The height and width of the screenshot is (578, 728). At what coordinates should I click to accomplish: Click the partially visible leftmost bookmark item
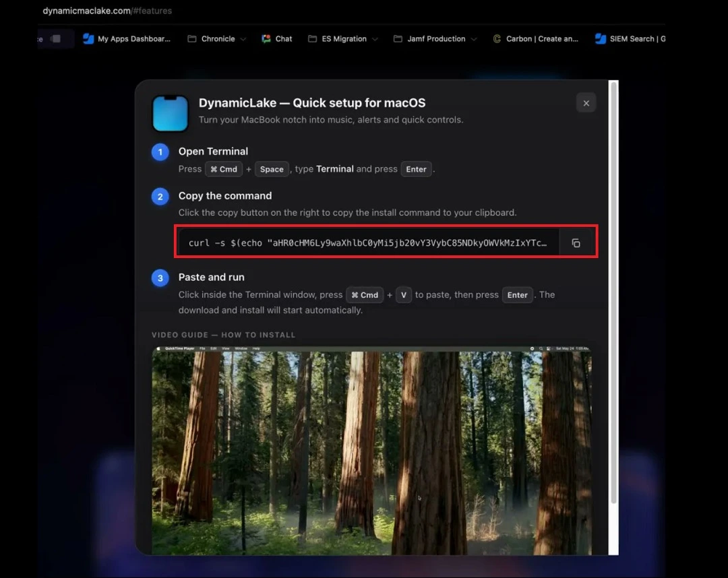[55, 39]
